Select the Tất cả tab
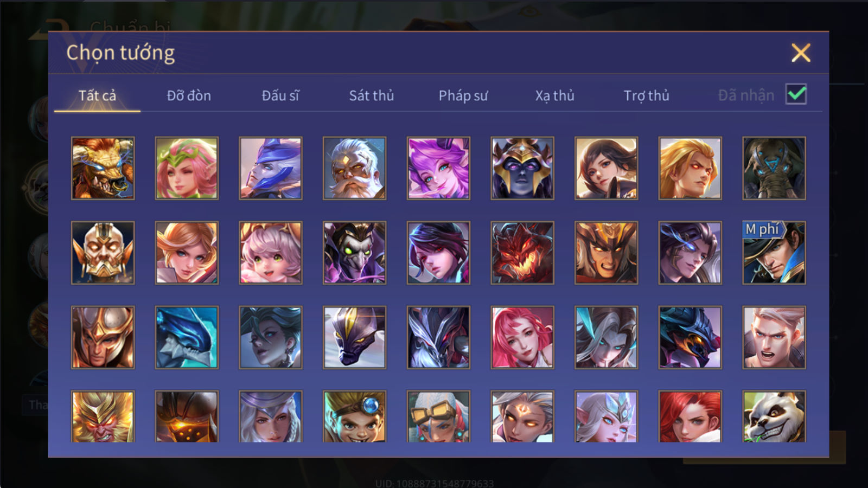The image size is (868, 488). pyautogui.click(x=97, y=95)
